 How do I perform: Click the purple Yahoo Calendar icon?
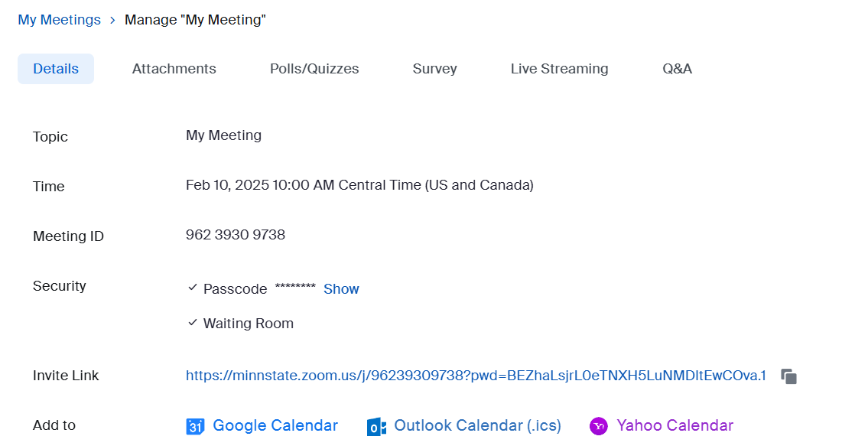[x=599, y=426]
